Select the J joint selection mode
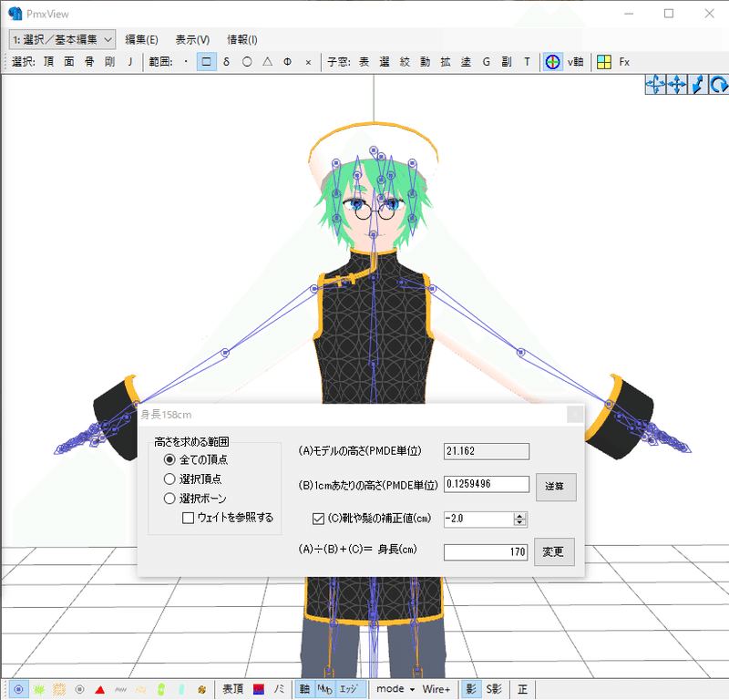This screenshot has width=729, height=700. coord(130,62)
